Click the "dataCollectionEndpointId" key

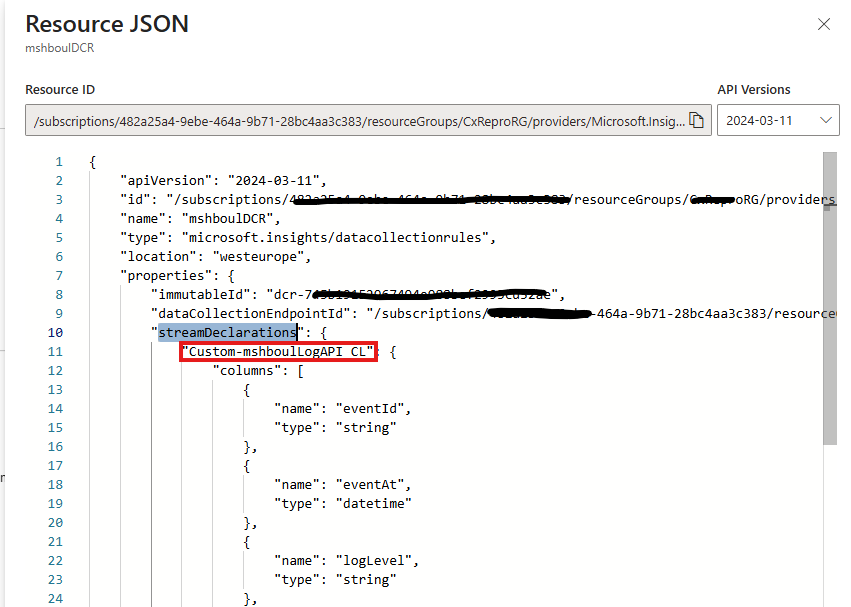(250, 313)
